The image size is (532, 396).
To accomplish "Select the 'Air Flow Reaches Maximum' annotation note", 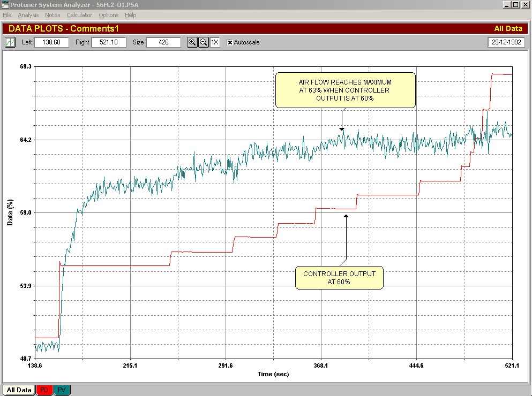I will [345, 90].
